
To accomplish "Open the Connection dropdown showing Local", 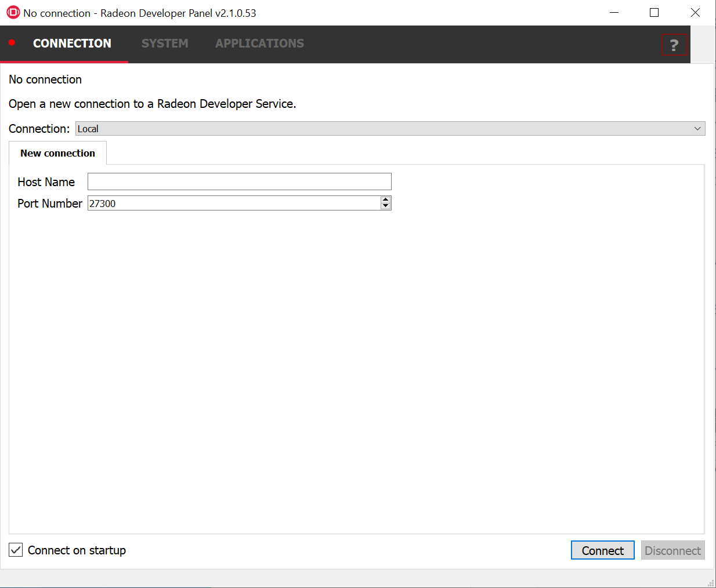I will click(383, 129).
